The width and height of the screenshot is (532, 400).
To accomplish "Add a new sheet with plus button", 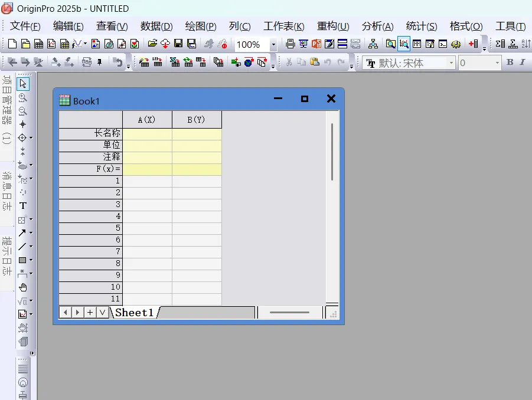I will click(90, 312).
